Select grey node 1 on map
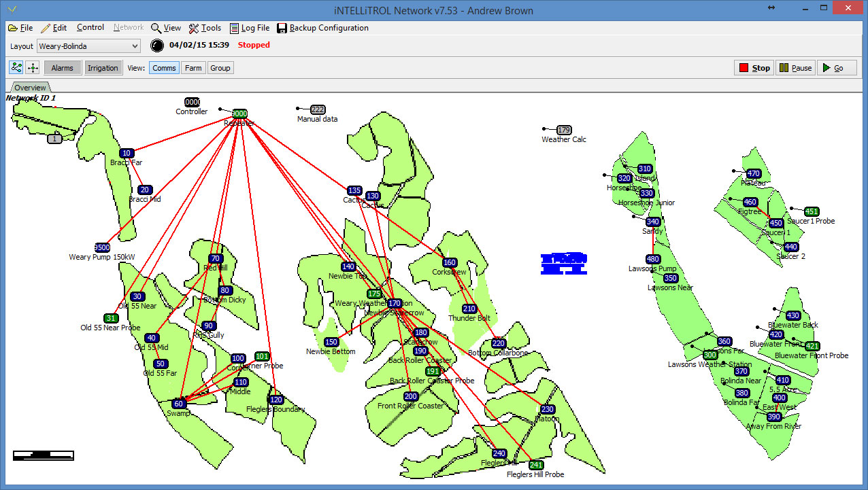The width and height of the screenshot is (868, 490). 55,139
